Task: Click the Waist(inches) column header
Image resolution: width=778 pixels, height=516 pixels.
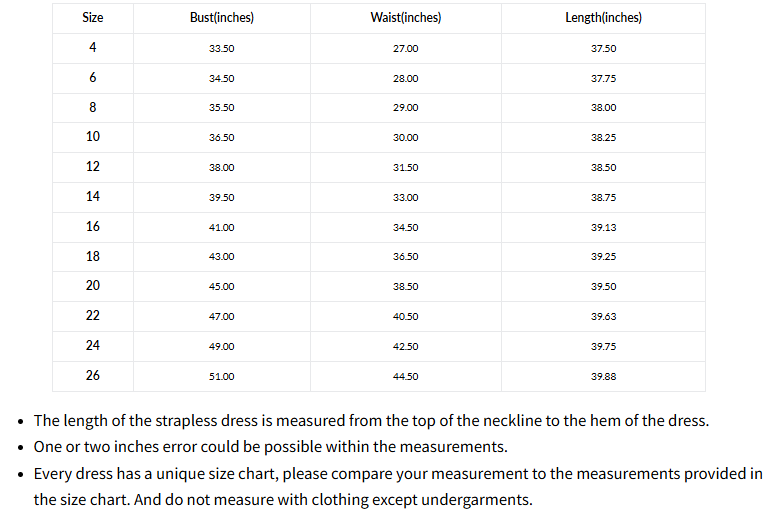Action: [405, 18]
